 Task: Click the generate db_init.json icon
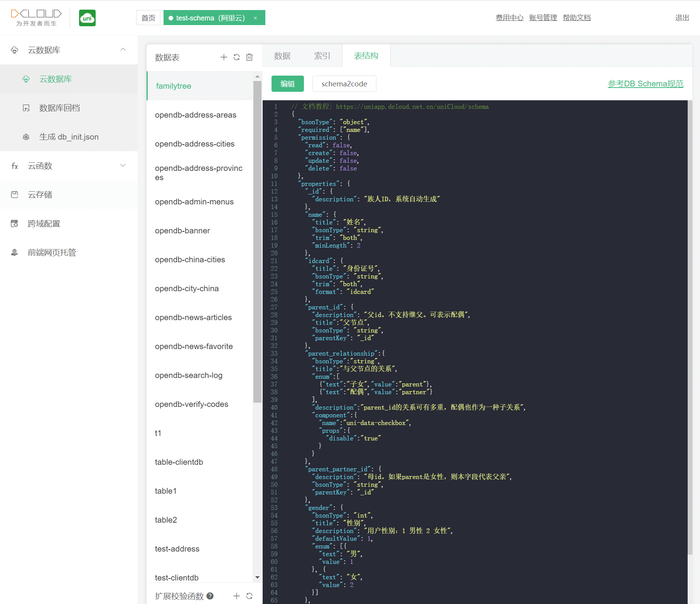pos(26,137)
